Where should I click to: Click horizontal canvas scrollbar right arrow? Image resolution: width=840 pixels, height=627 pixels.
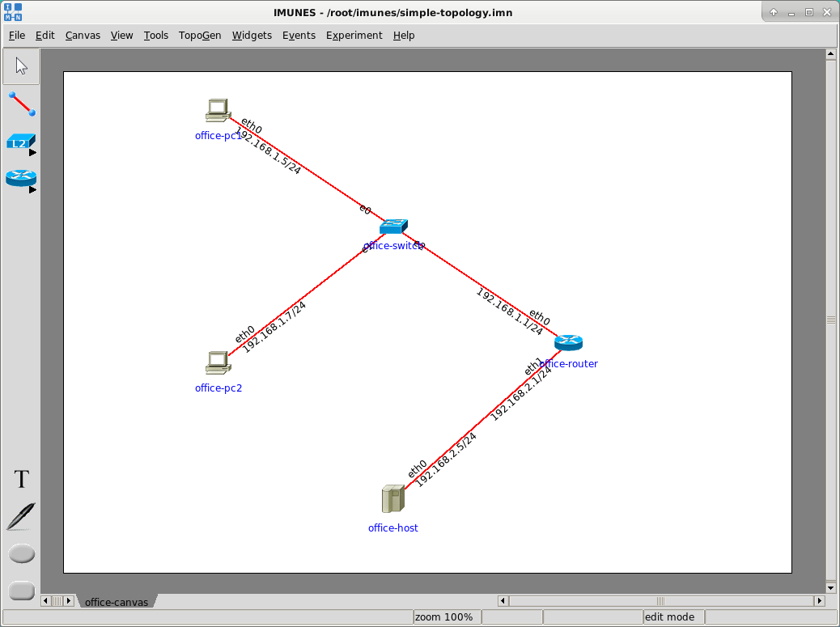click(x=819, y=601)
